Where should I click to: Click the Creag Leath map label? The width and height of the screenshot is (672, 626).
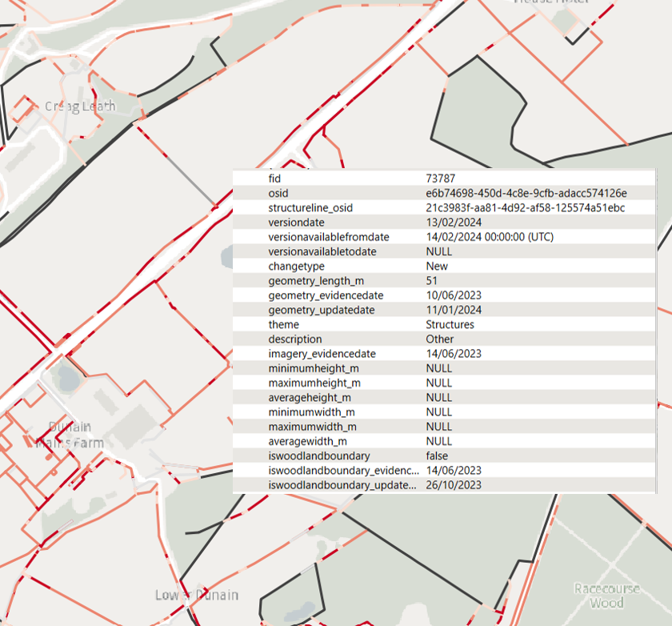80,106
